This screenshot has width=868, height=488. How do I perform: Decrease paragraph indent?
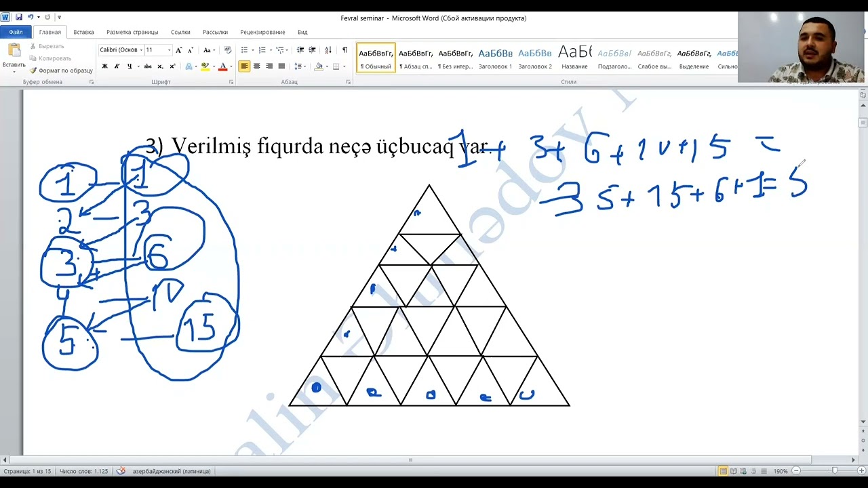coord(300,50)
